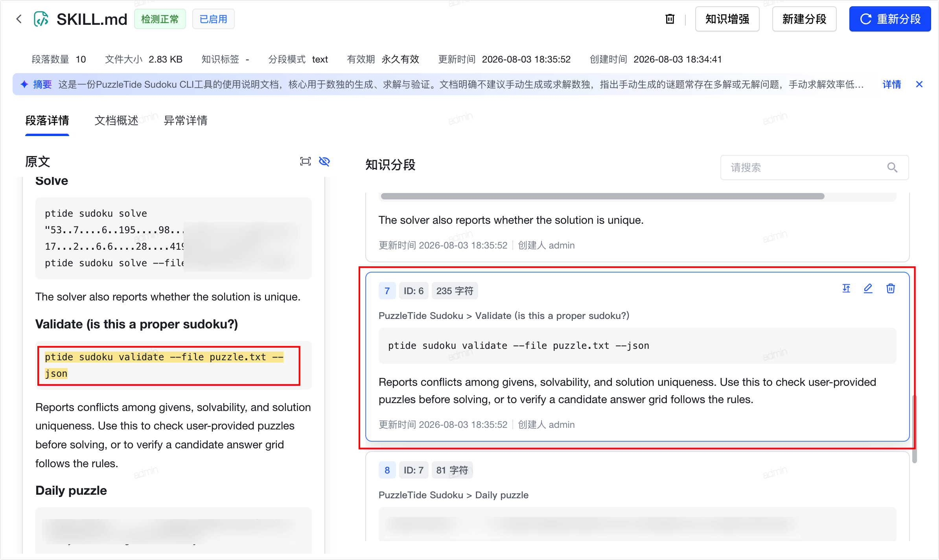939x560 pixels.
Task: Click the segment number 7 badge
Action: [387, 291]
